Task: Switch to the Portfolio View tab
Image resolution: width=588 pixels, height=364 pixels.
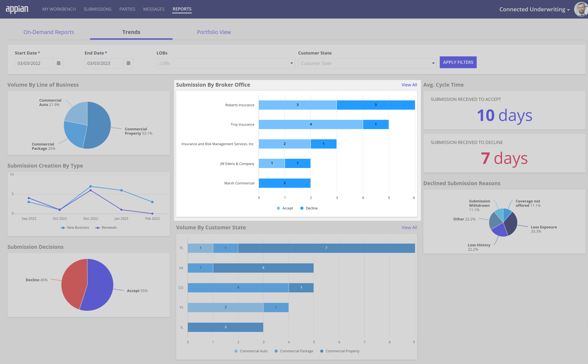Action: (x=214, y=32)
